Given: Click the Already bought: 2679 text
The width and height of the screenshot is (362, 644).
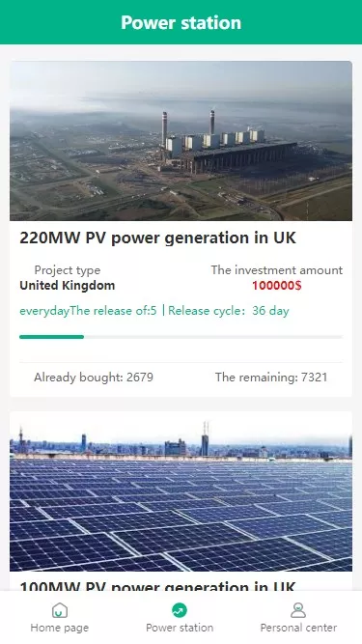Looking at the screenshot, I should pyautogui.click(x=94, y=378).
